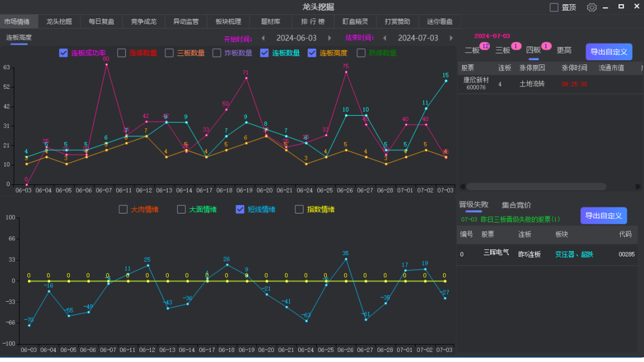Screen dimensions: 644x362
Task: Click the 变压器、超跌 sector link
Action: click(574, 254)
